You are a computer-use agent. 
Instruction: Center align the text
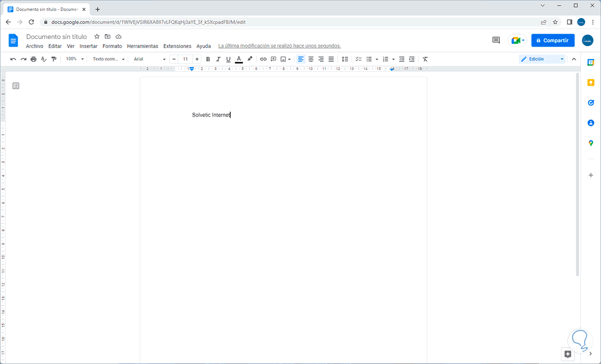pos(311,59)
